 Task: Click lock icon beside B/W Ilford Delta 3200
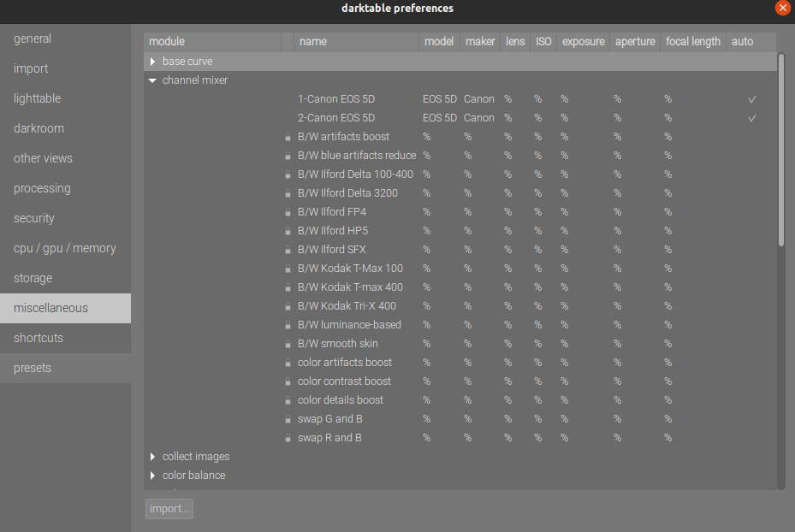tap(288, 193)
